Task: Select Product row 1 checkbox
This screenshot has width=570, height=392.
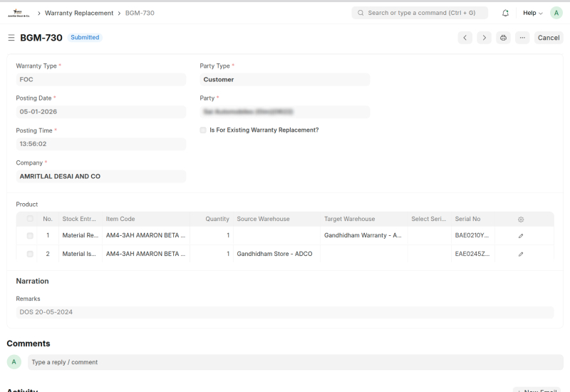Action: pos(30,236)
